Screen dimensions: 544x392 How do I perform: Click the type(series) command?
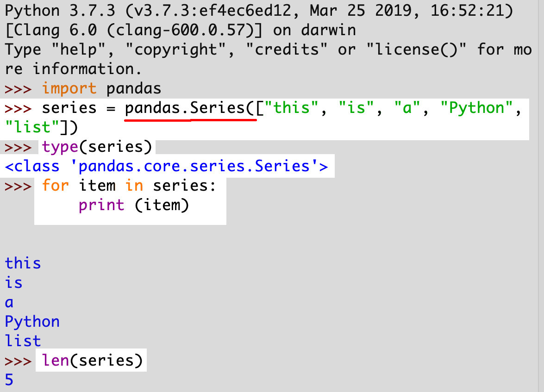[x=97, y=147]
